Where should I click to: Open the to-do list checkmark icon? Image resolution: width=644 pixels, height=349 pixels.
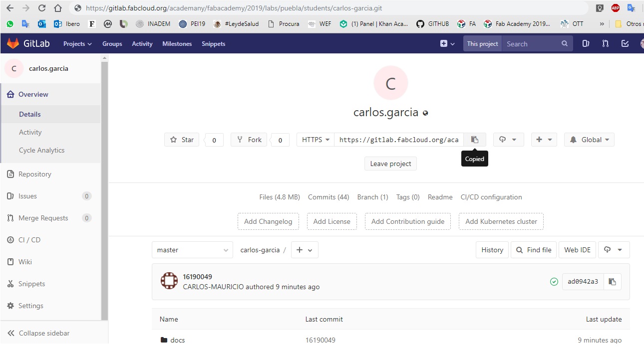pos(625,44)
